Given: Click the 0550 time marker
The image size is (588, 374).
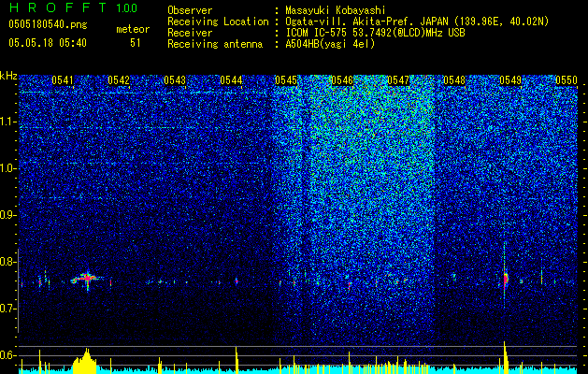Looking at the screenshot, I should click(x=566, y=80).
